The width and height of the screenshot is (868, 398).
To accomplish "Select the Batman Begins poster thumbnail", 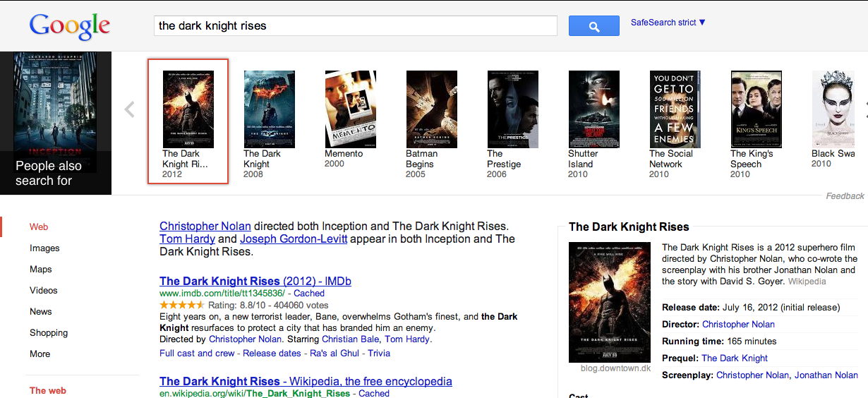I will point(431,109).
